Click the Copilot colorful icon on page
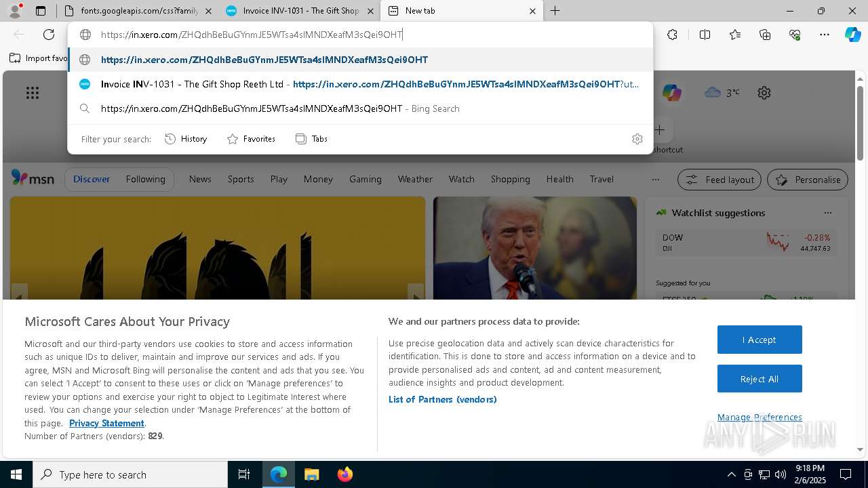 (x=671, y=93)
